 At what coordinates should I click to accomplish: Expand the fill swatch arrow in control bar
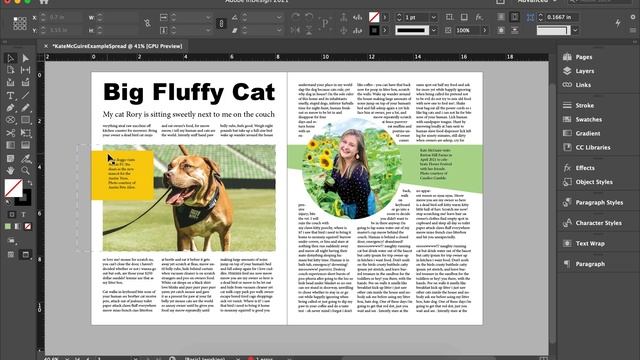coord(385,17)
